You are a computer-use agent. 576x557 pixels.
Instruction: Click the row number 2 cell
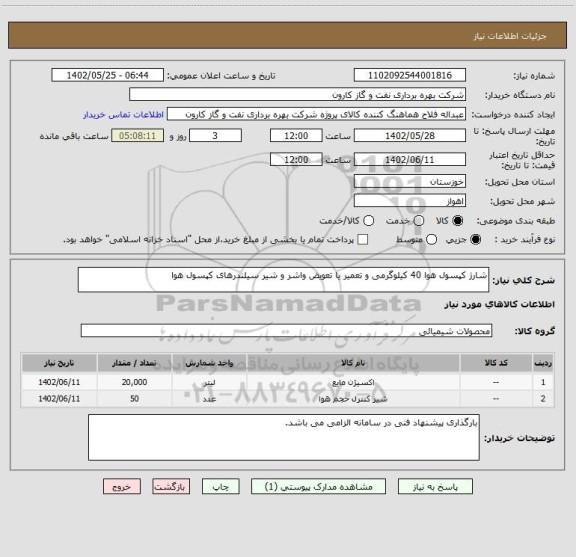click(543, 399)
